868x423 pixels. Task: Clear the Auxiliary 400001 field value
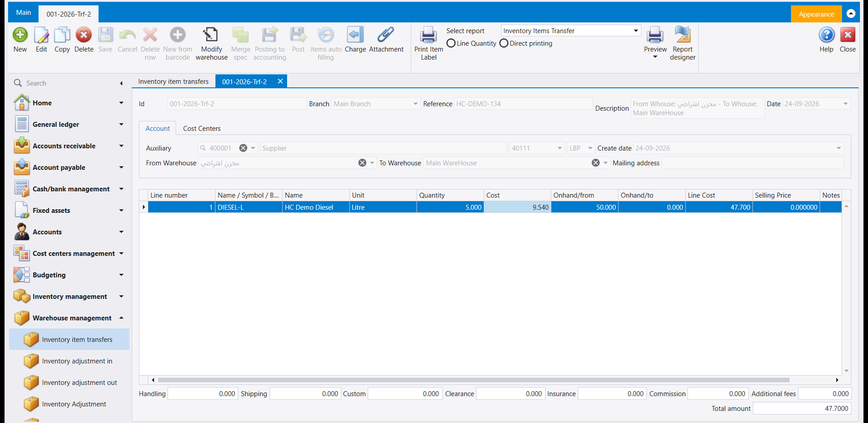click(243, 148)
